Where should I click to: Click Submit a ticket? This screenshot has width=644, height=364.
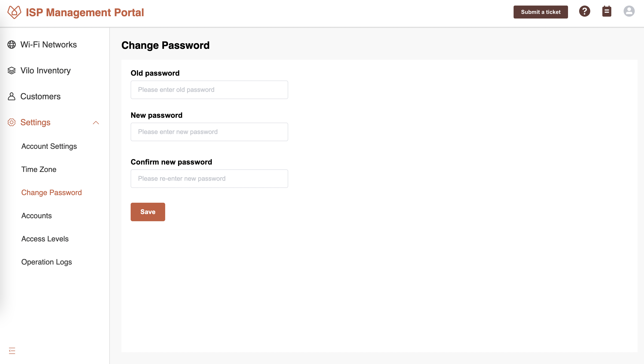point(540,12)
